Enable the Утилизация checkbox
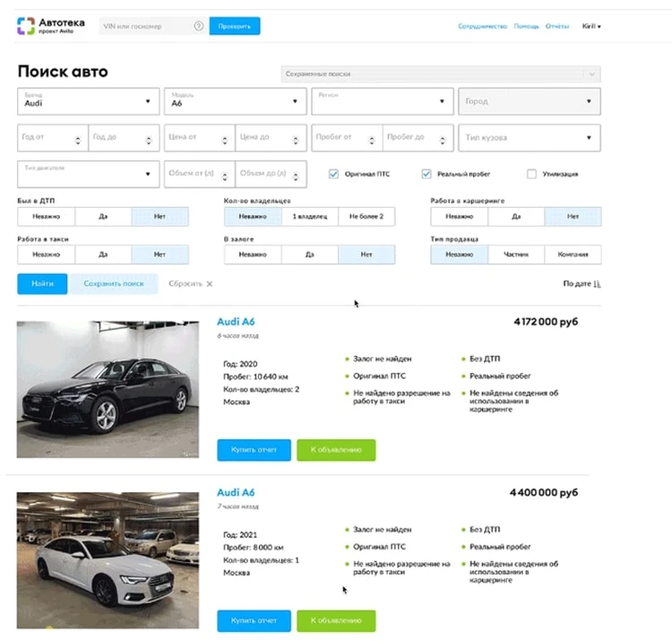 pyautogui.click(x=532, y=174)
